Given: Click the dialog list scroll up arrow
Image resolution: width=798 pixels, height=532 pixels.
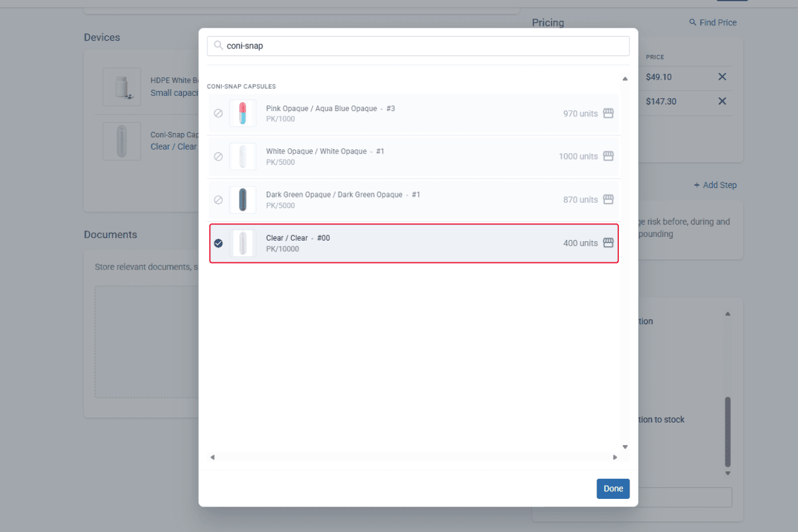Looking at the screenshot, I should (625, 79).
